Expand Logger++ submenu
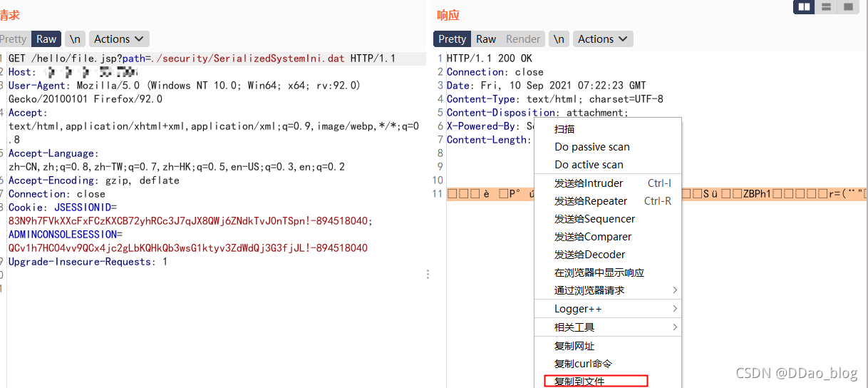Screen dimensions: 868x388 (x=608, y=309)
